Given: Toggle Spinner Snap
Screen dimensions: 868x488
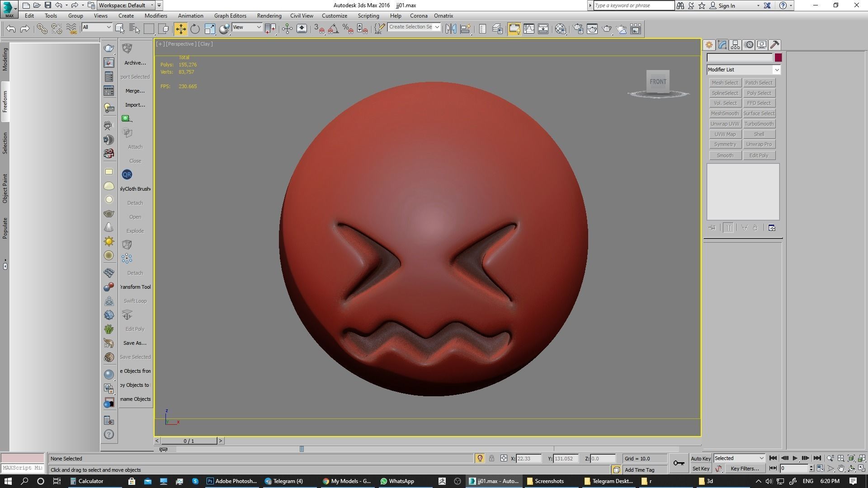Looking at the screenshot, I should coord(362,29).
